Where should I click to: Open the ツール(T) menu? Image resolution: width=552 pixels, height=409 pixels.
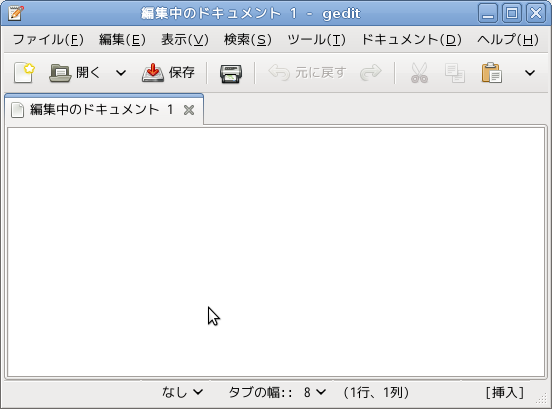pyautogui.click(x=316, y=39)
